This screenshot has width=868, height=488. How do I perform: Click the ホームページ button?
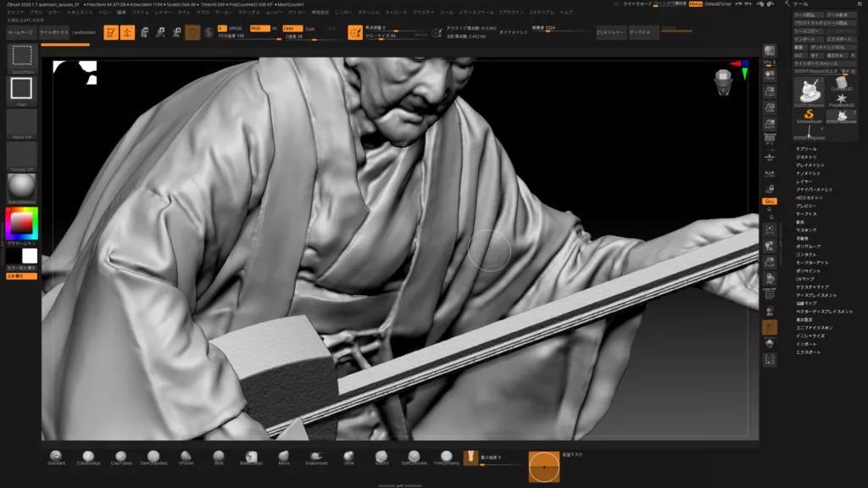pyautogui.click(x=20, y=33)
